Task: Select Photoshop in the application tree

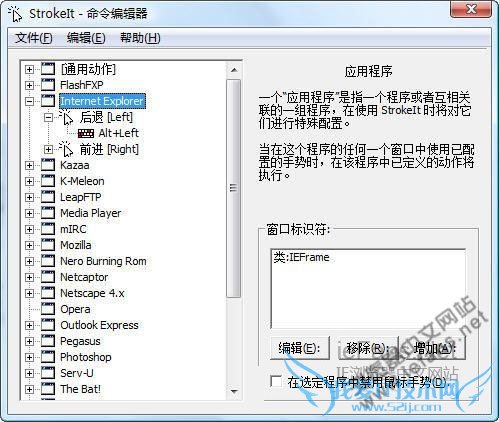Action: click(86, 357)
